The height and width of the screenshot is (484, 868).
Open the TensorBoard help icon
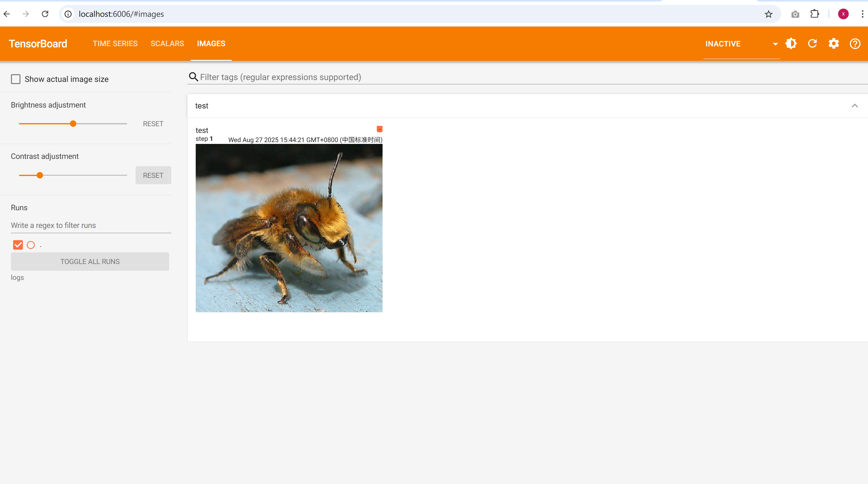855,43
